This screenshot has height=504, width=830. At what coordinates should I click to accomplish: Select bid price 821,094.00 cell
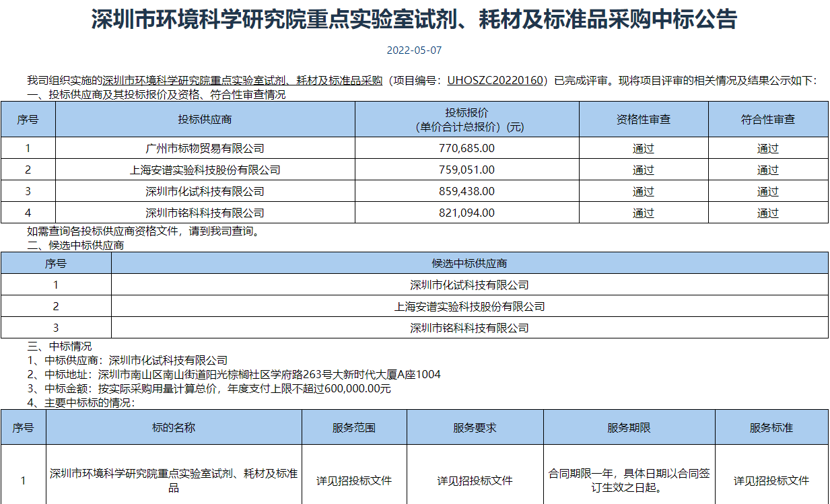(x=466, y=213)
